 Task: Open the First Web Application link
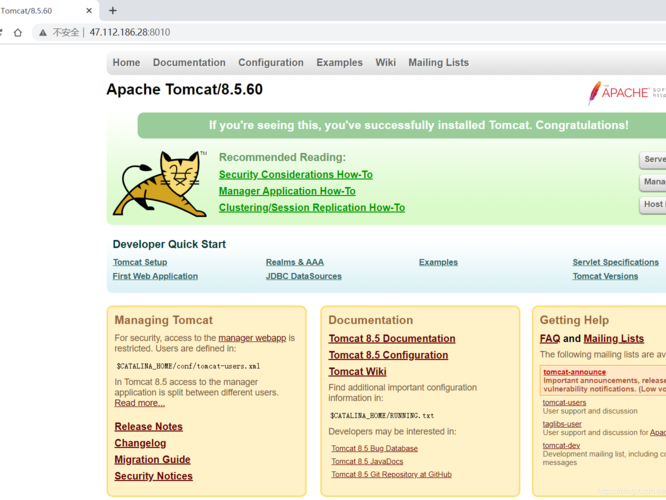pyautogui.click(x=155, y=276)
